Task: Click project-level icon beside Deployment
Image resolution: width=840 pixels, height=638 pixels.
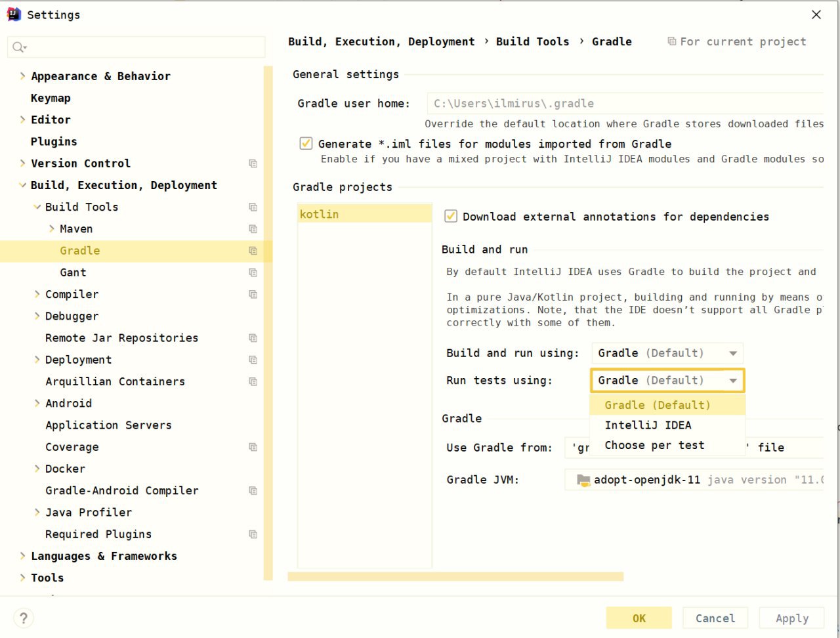Action: point(253,360)
